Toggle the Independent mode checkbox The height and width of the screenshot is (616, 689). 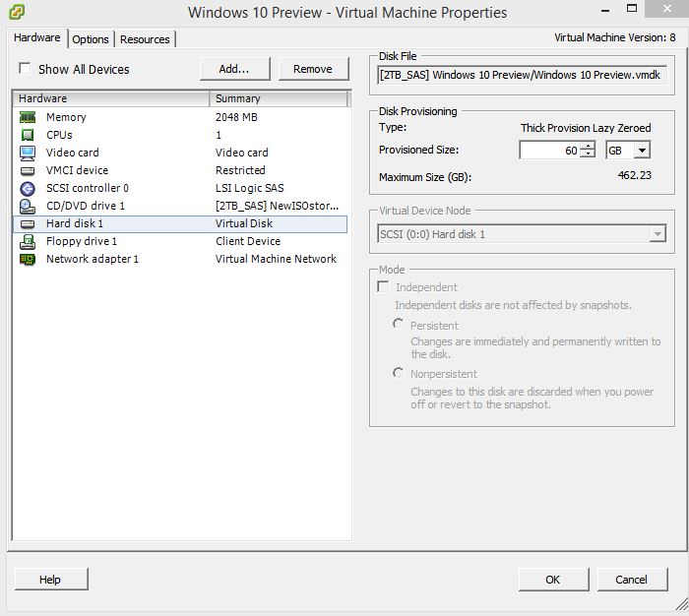tap(383, 287)
